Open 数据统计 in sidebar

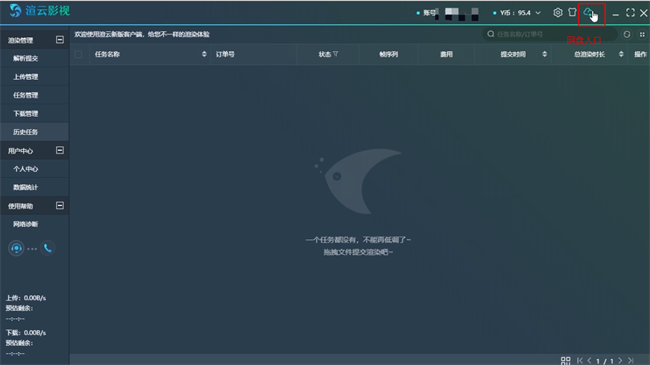[34, 187]
